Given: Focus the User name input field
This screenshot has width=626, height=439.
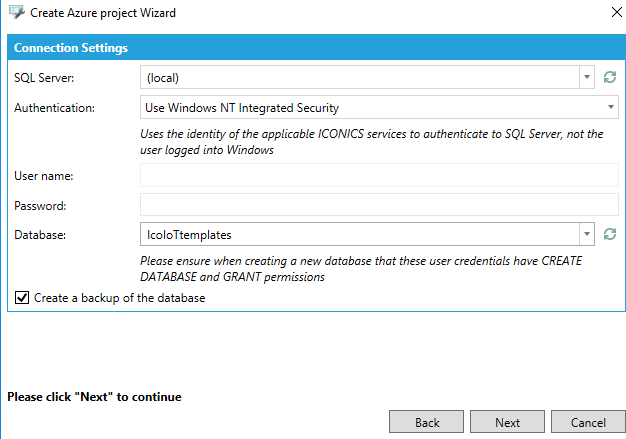Looking at the screenshot, I should pos(379,176).
